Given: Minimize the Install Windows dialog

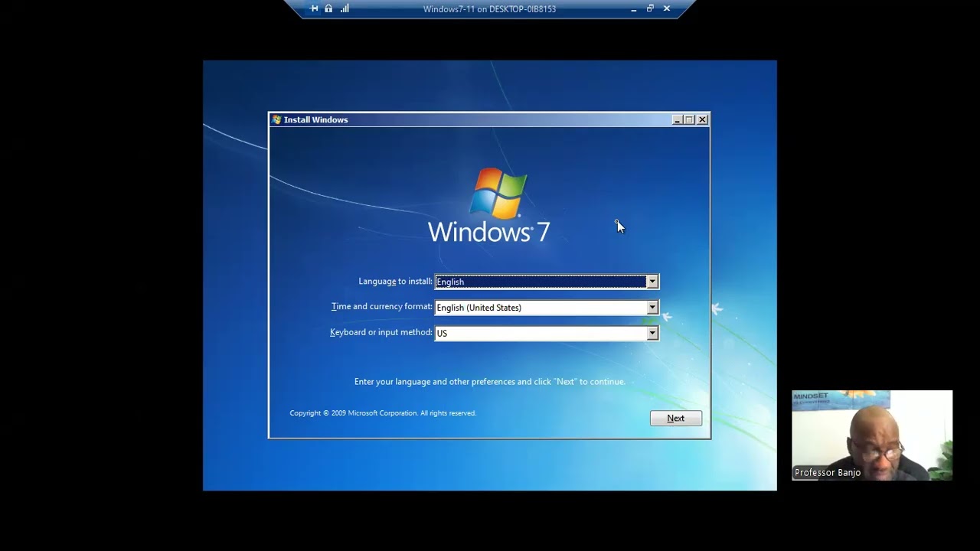Looking at the screenshot, I should pyautogui.click(x=677, y=119).
